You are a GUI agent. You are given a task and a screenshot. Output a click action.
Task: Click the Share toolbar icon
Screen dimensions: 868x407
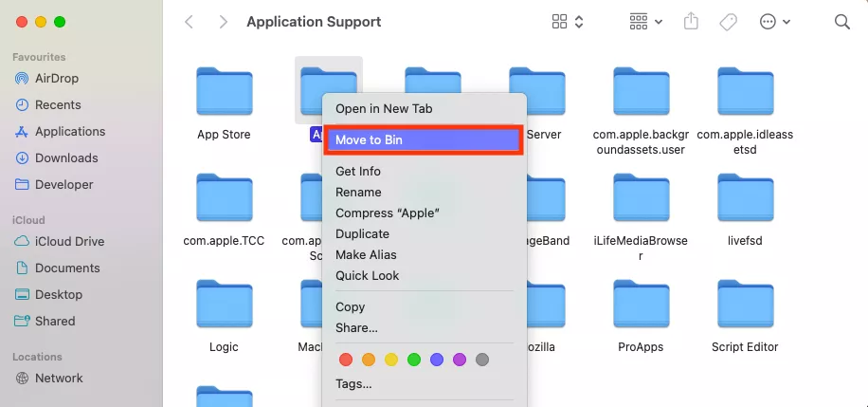coord(691,22)
